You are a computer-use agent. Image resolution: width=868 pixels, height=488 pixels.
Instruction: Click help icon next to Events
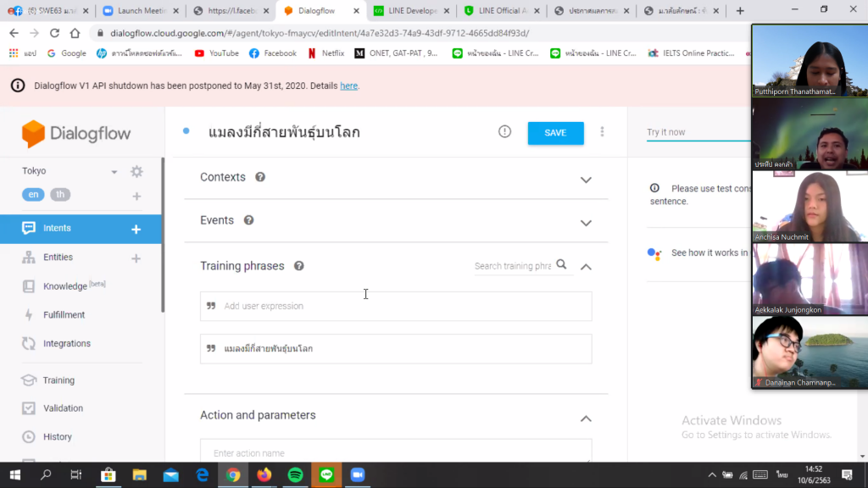point(248,220)
